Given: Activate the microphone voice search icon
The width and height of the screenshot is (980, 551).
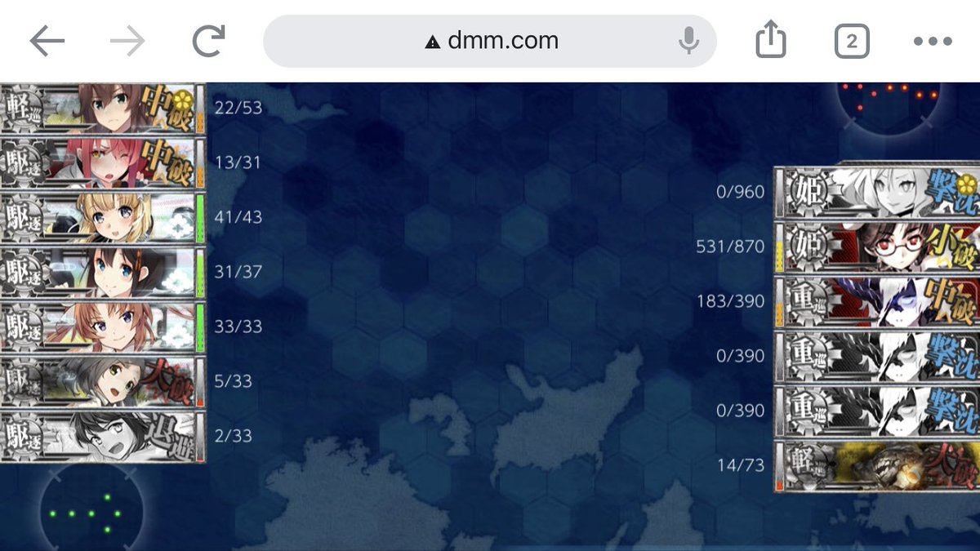Looking at the screenshot, I should 688,41.
